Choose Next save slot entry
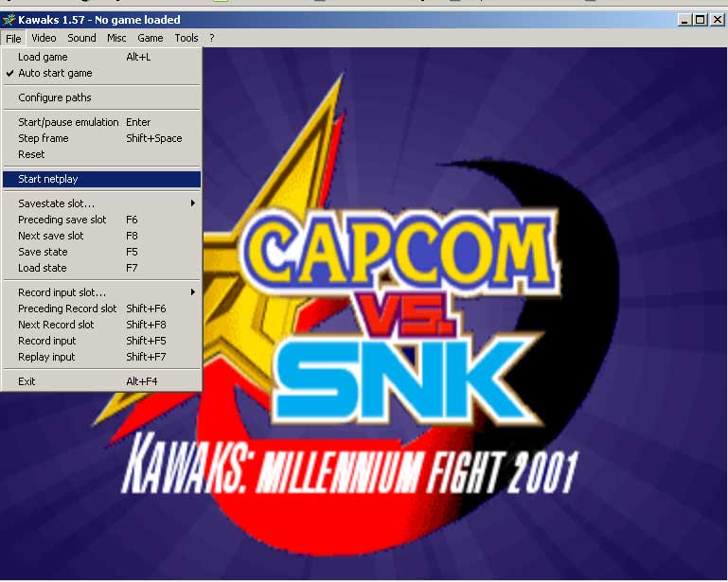 coord(50,236)
